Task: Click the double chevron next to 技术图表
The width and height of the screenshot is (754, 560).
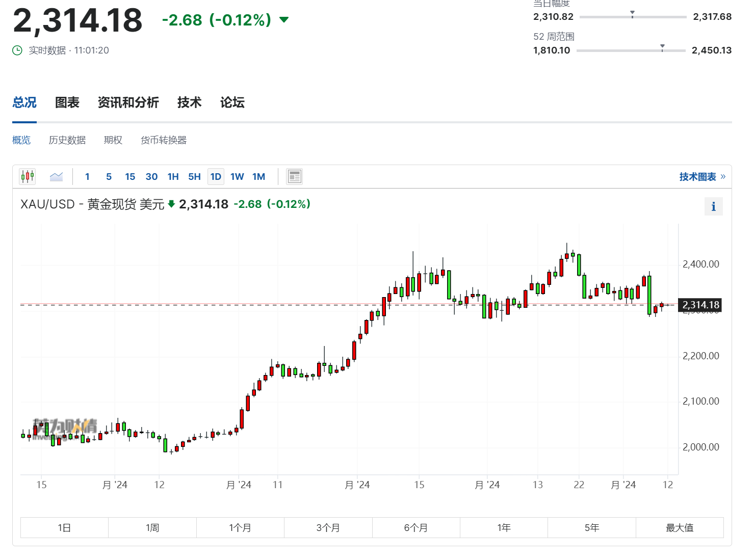Action: (723, 177)
